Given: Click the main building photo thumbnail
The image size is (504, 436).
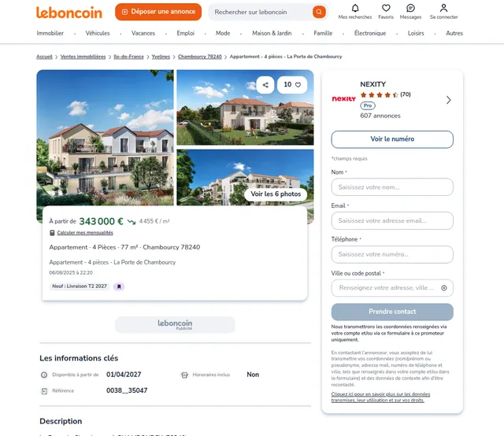Looking at the screenshot, I should click(x=105, y=138).
